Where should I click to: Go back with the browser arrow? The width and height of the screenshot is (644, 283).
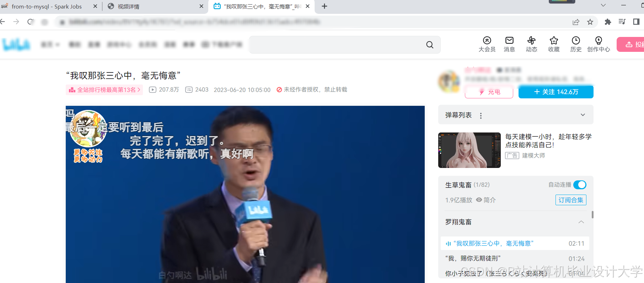point(2,22)
